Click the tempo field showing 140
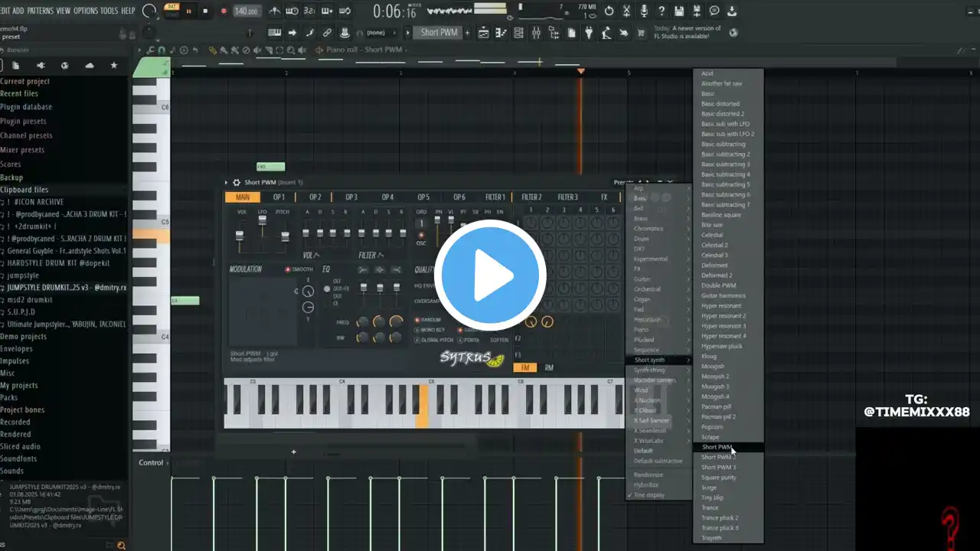The image size is (980, 551). click(246, 11)
